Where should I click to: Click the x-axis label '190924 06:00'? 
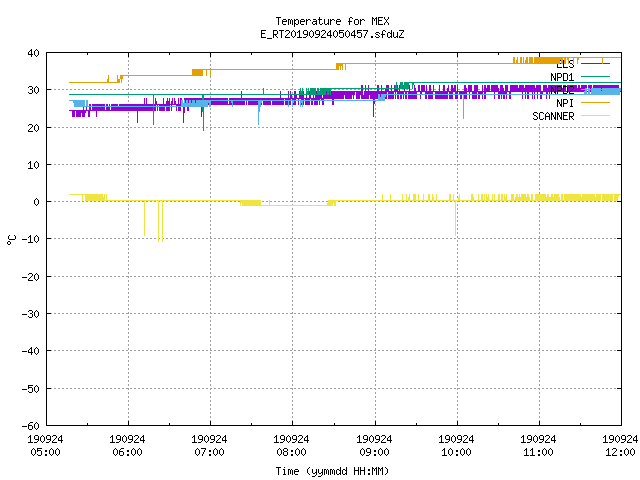[127, 446]
